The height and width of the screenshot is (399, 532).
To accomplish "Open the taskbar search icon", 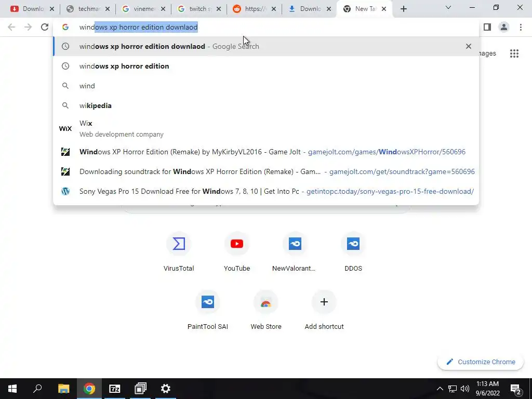I will (x=37, y=389).
